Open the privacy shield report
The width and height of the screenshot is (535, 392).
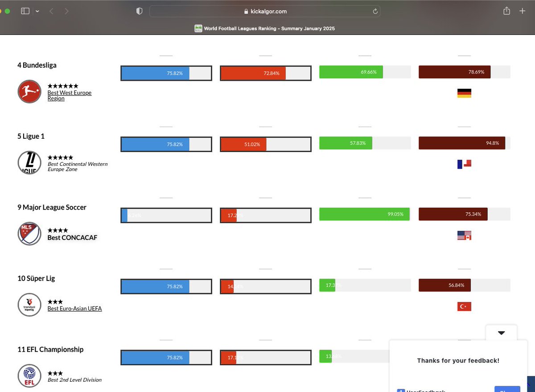[x=139, y=11]
